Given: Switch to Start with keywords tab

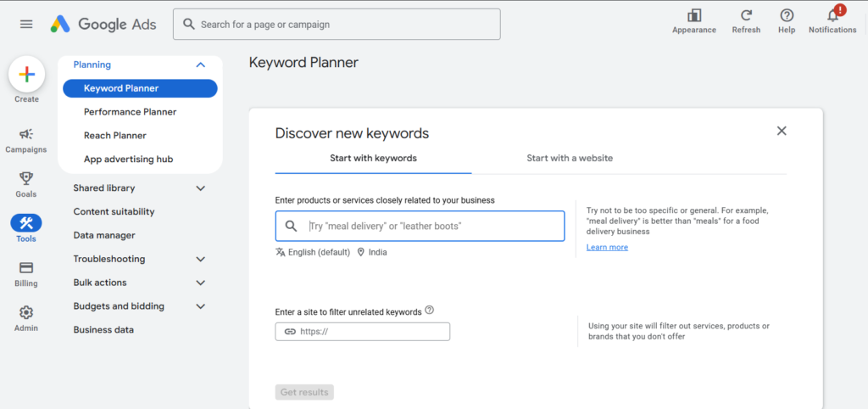Looking at the screenshot, I should (373, 158).
